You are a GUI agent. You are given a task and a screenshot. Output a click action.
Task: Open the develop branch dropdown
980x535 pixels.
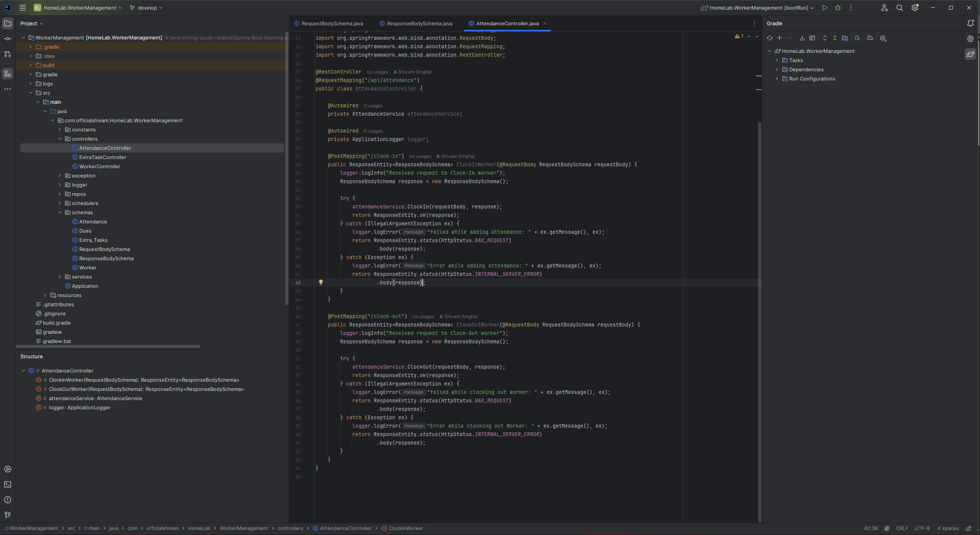pyautogui.click(x=146, y=8)
